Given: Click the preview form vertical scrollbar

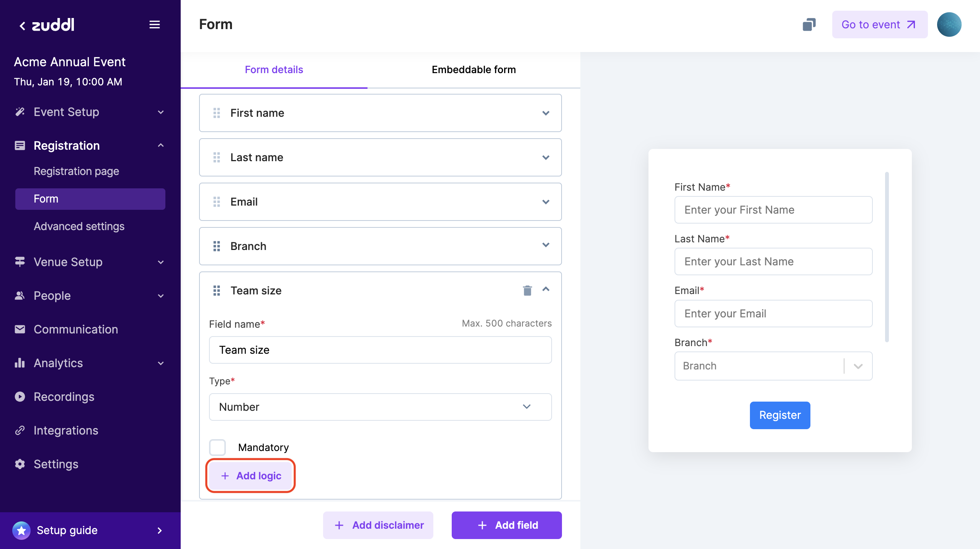Looking at the screenshot, I should 887,257.
